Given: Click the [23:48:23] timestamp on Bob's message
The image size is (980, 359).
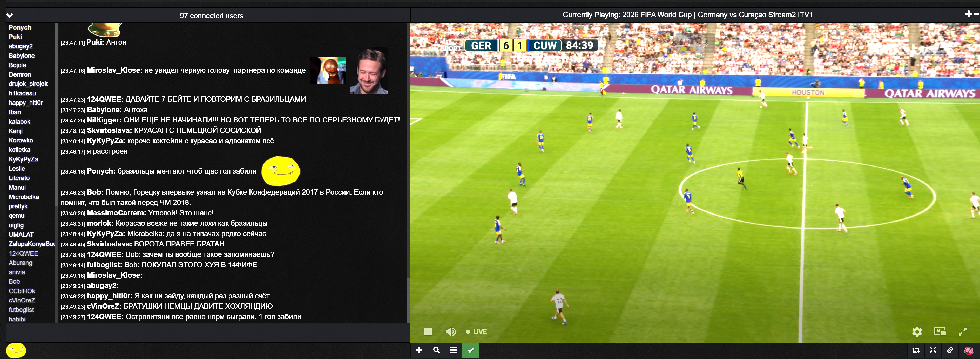Looking at the screenshot, I should tap(73, 193).
